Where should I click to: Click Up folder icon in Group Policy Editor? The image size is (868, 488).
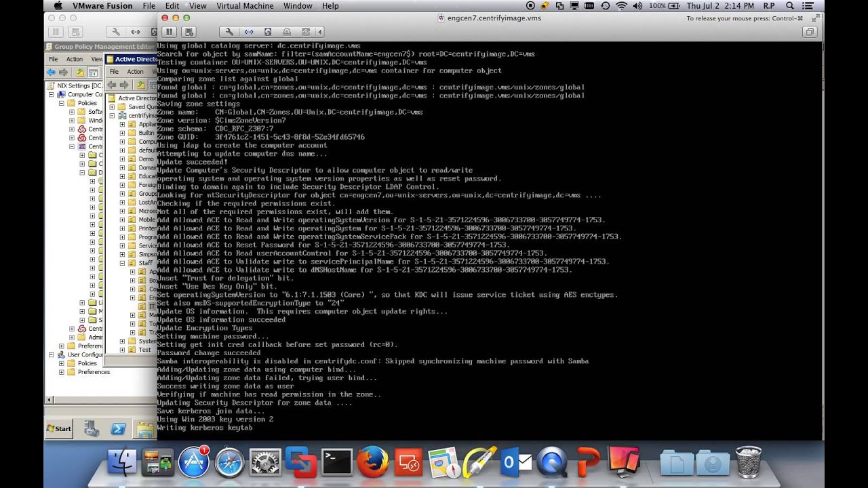click(x=81, y=72)
